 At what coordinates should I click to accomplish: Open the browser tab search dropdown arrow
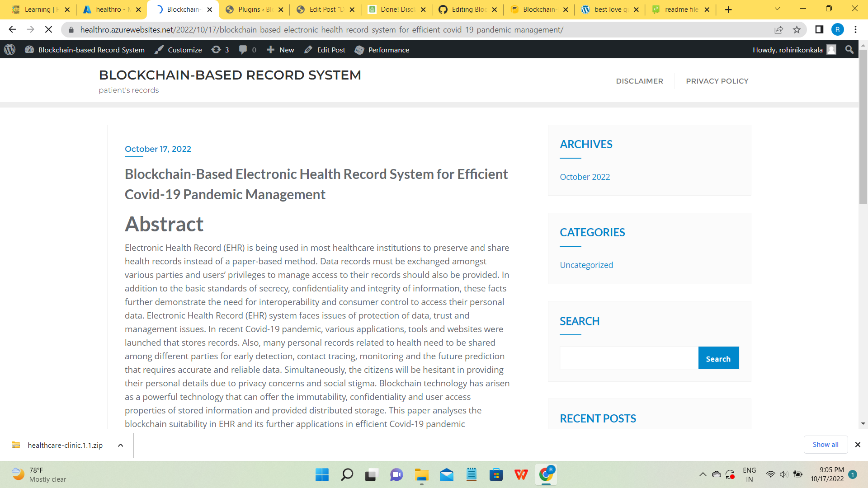777,9
